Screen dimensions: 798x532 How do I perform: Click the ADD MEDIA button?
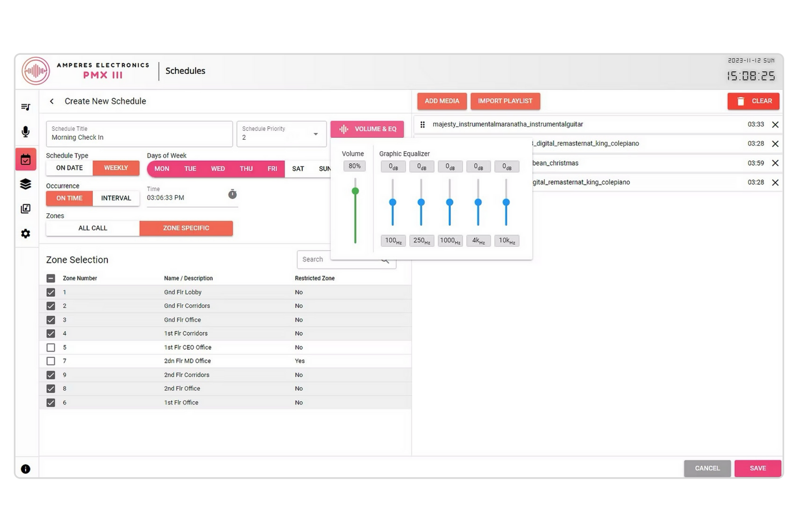(x=442, y=101)
